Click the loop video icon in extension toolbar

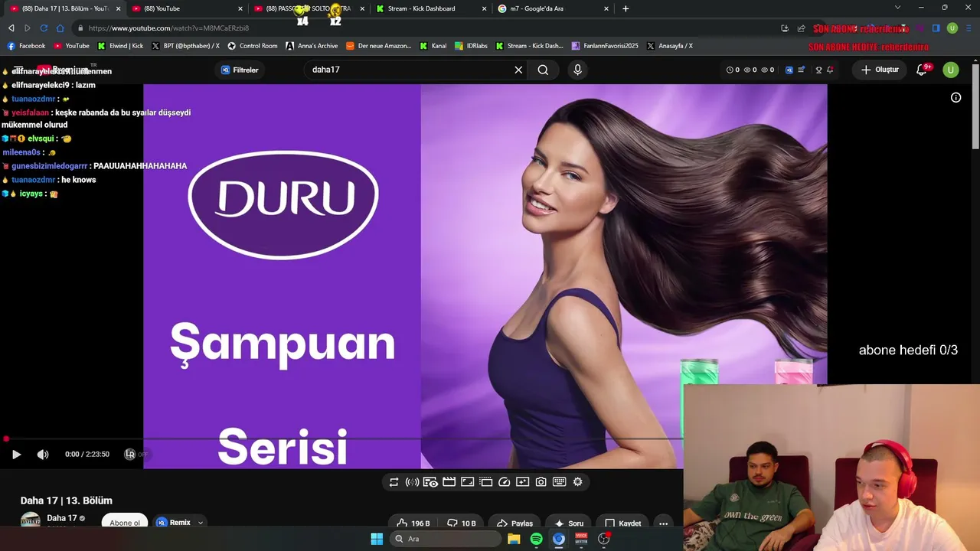pos(394,482)
